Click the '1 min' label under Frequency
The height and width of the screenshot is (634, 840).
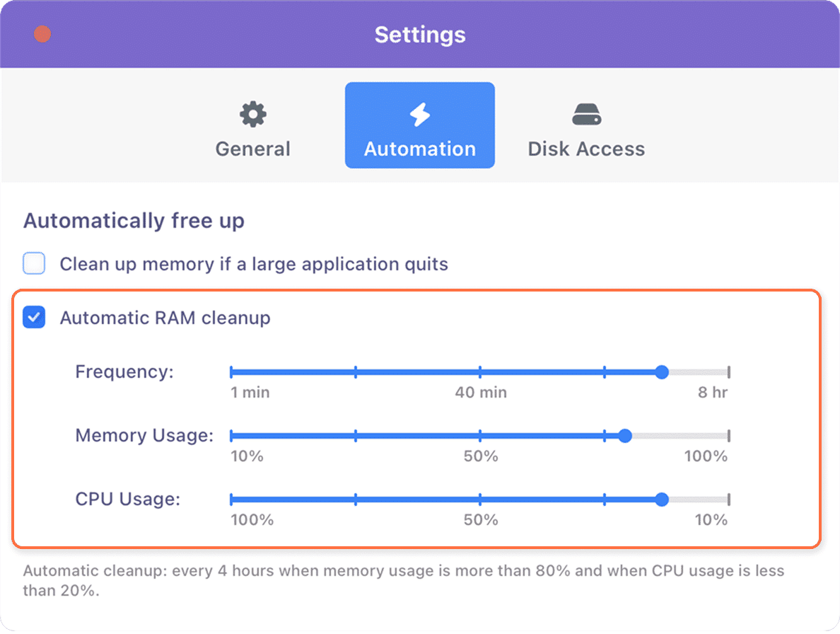coord(250,393)
